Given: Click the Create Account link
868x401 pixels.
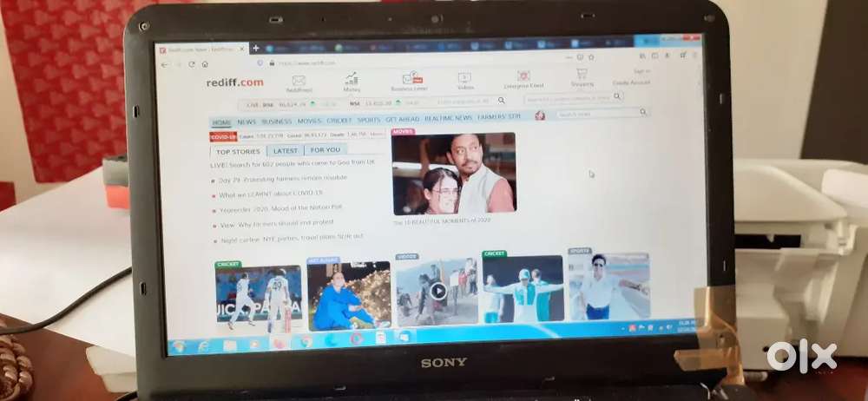Looking at the screenshot, I should (631, 82).
